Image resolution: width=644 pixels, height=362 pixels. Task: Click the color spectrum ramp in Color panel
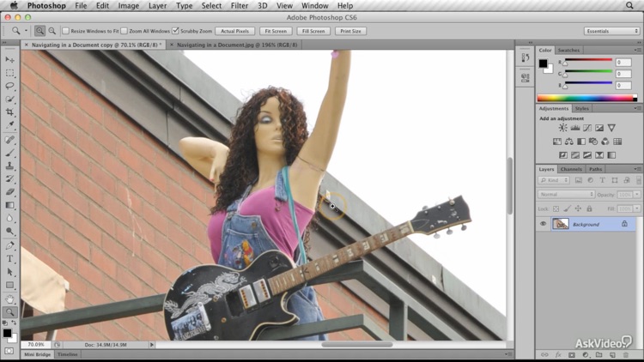coord(587,99)
